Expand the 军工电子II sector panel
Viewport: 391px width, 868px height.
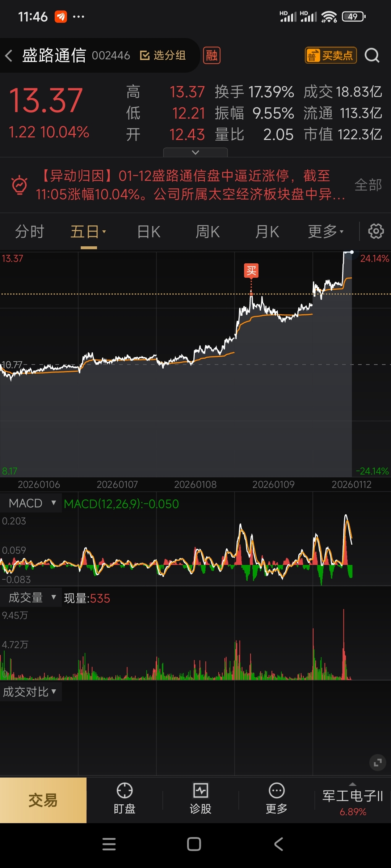click(353, 800)
